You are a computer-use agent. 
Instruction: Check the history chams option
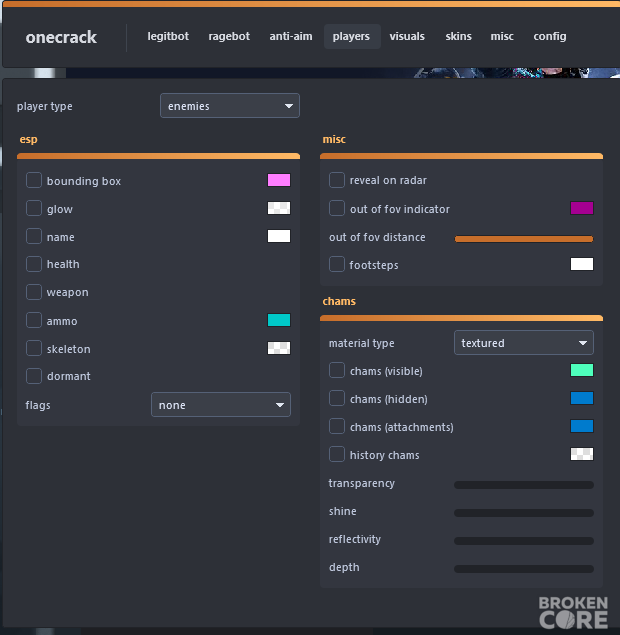[337, 454]
